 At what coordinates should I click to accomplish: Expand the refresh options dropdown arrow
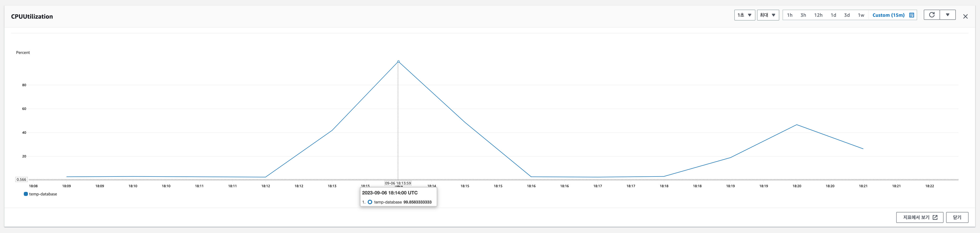(x=948, y=15)
